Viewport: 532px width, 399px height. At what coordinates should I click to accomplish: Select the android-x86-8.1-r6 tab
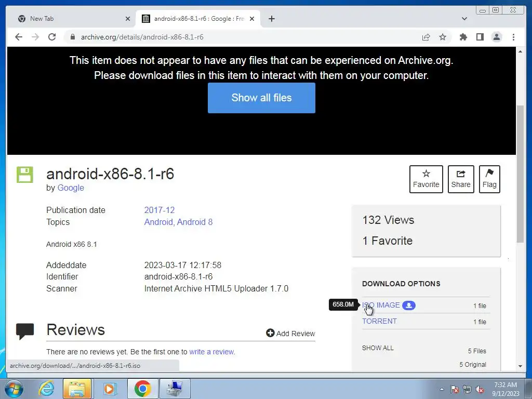[x=198, y=19]
